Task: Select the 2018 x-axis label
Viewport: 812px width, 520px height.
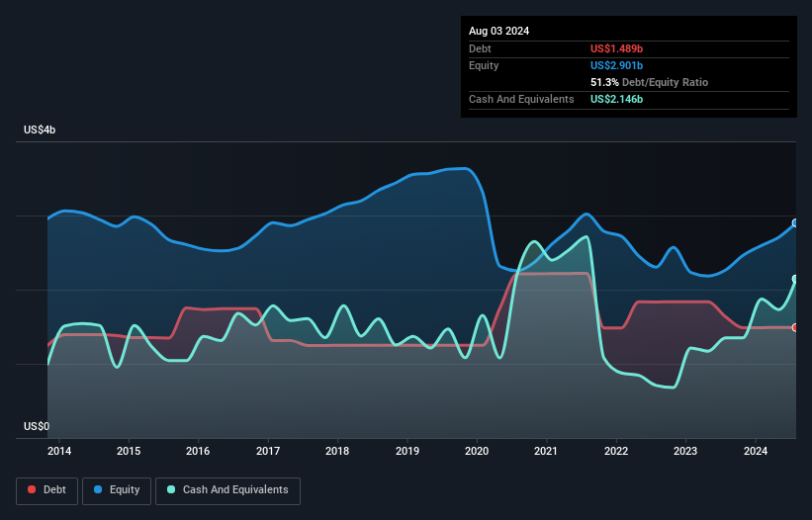Action: (x=337, y=451)
